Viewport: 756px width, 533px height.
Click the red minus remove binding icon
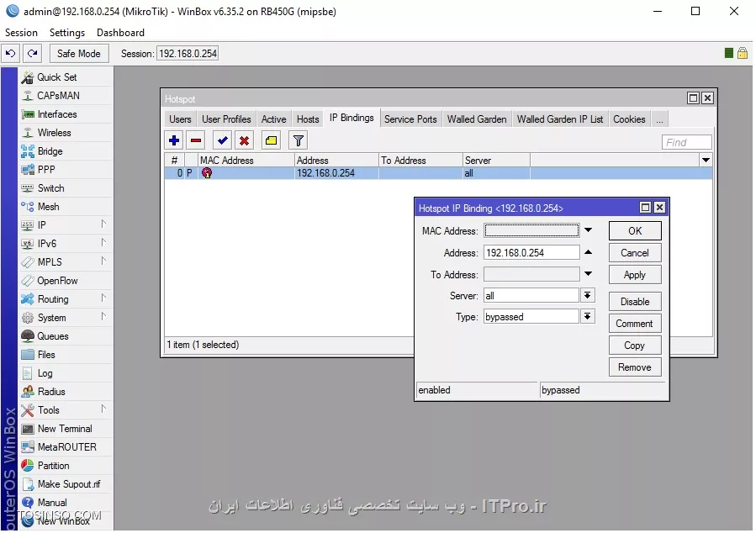[x=196, y=140]
